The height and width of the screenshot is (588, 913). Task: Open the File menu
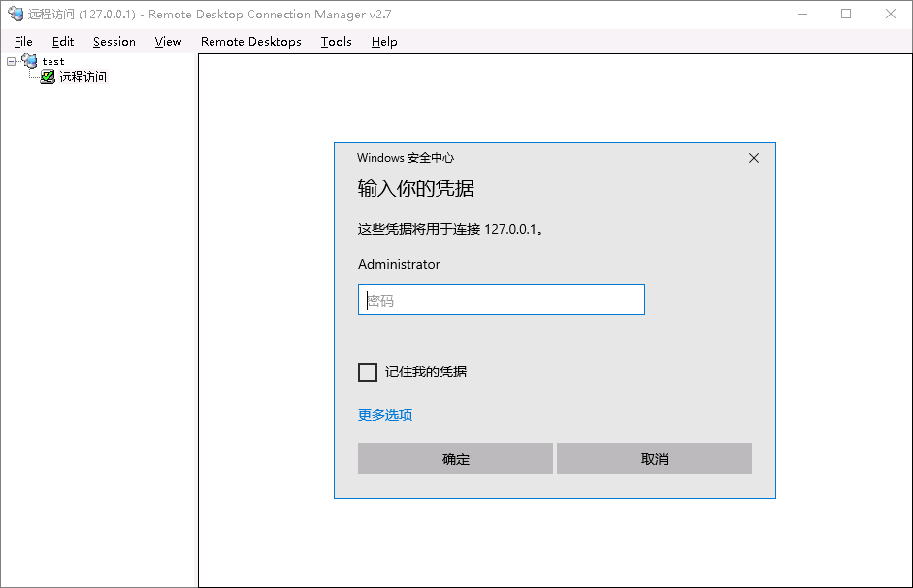pyautogui.click(x=23, y=42)
